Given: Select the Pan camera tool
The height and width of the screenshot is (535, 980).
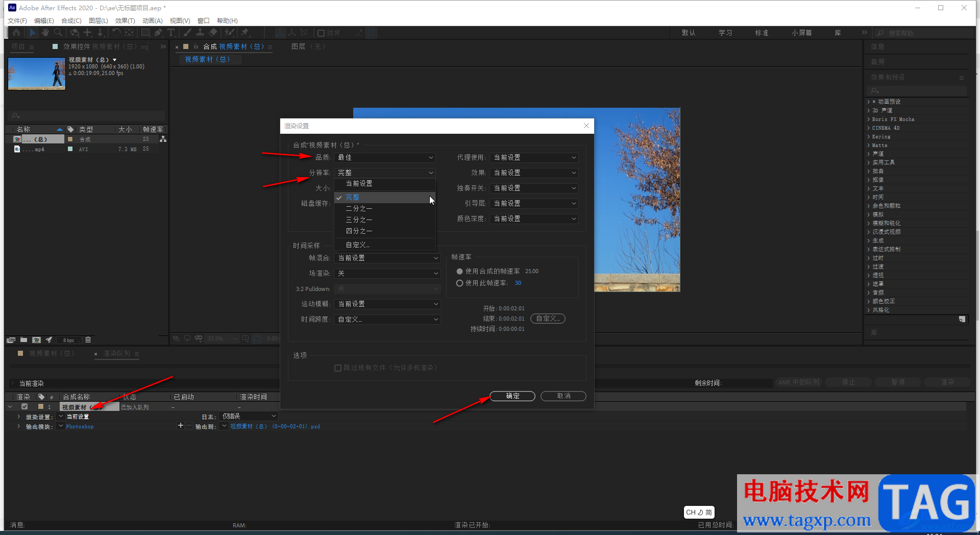Looking at the screenshot, I should (88, 33).
